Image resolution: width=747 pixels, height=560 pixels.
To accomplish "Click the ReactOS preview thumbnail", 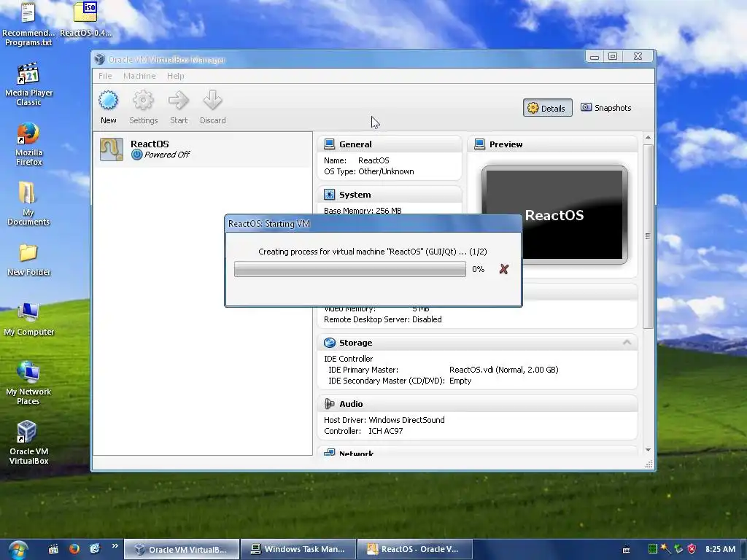I will coord(554,214).
